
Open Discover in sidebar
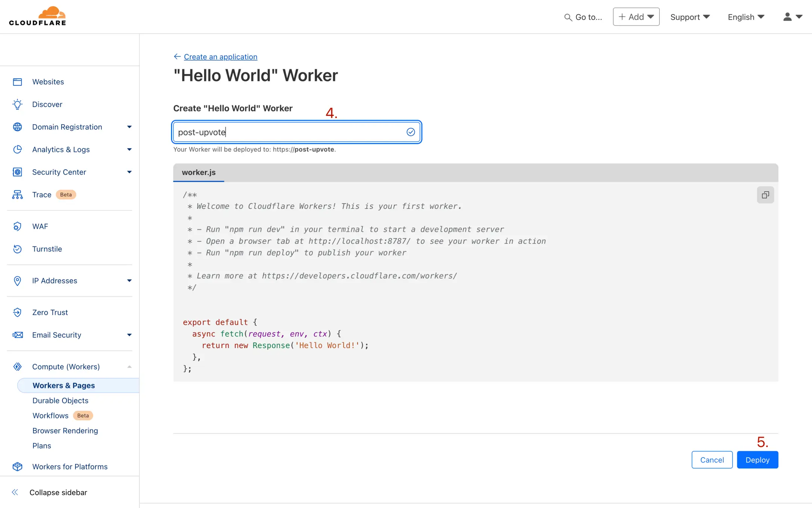click(47, 104)
